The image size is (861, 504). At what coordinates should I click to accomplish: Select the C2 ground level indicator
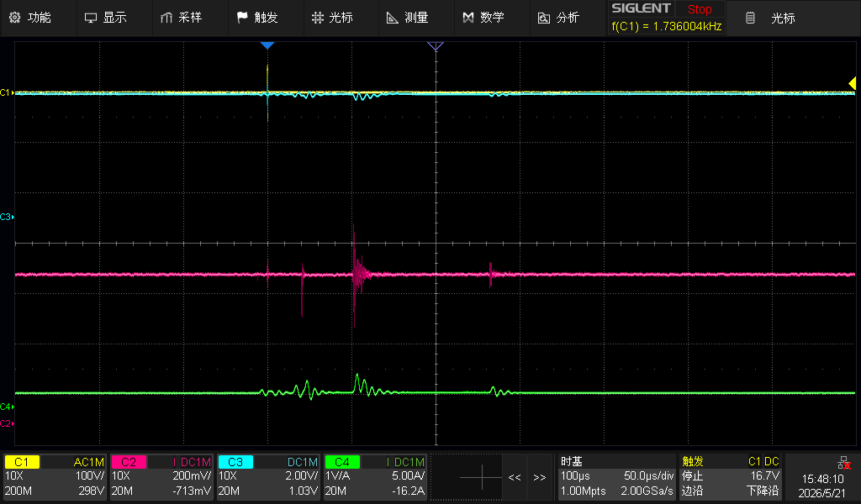[7, 423]
